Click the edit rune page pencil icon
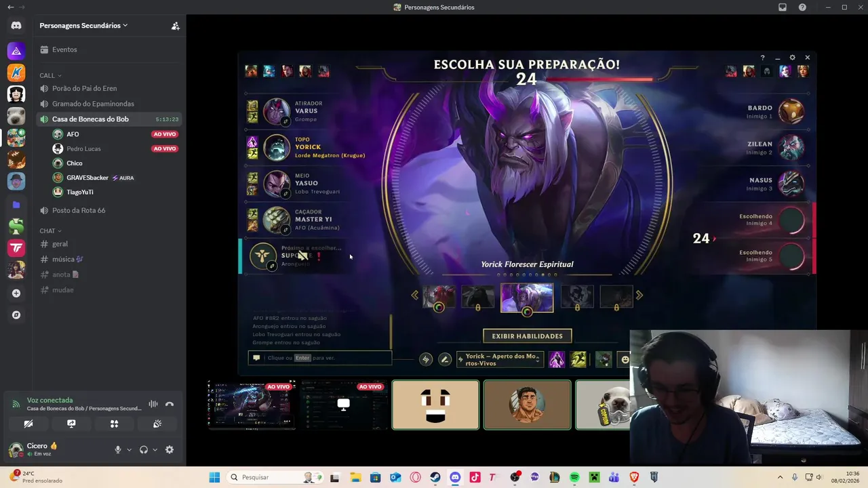The width and height of the screenshot is (868, 488). [x=445, y=359]
